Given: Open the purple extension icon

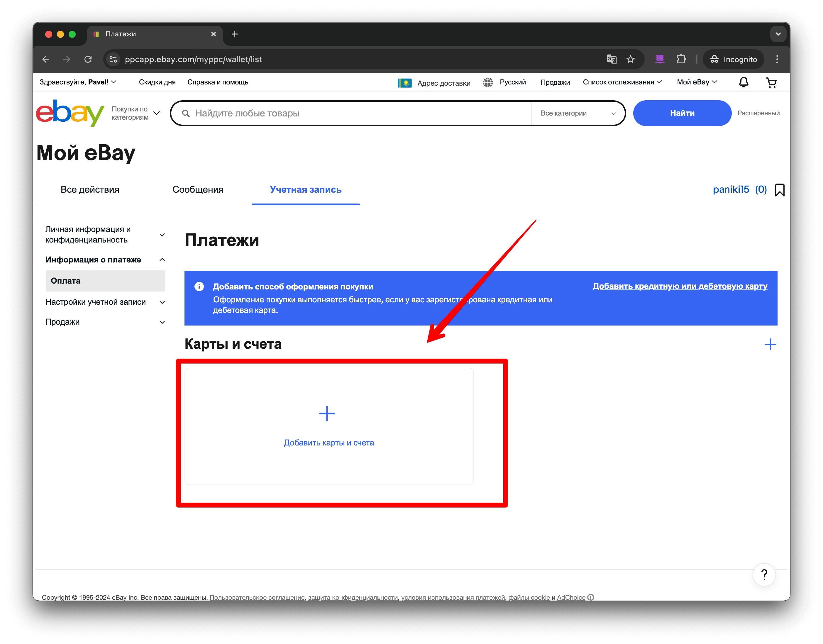Looking at the screenshot, I should 659,59.
